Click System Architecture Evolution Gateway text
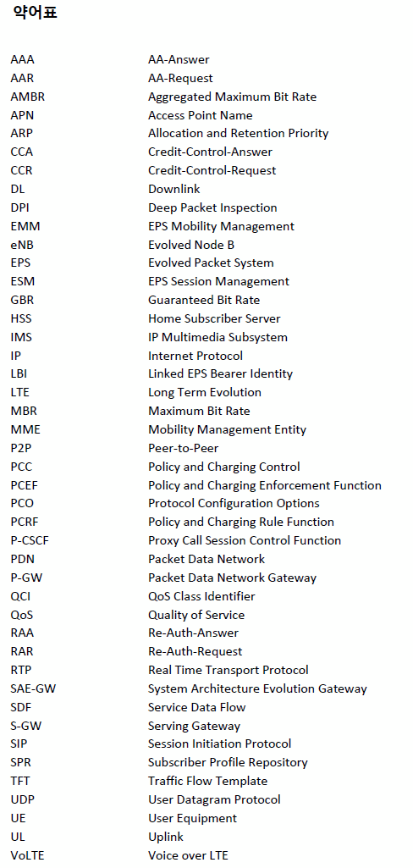413x868 pixels. pyautogui.click(x=257, y=689)
